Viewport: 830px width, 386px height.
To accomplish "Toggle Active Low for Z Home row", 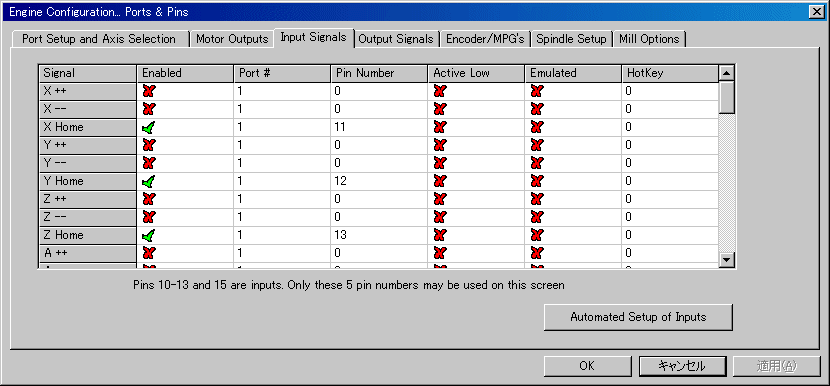I will click(439, 235).
